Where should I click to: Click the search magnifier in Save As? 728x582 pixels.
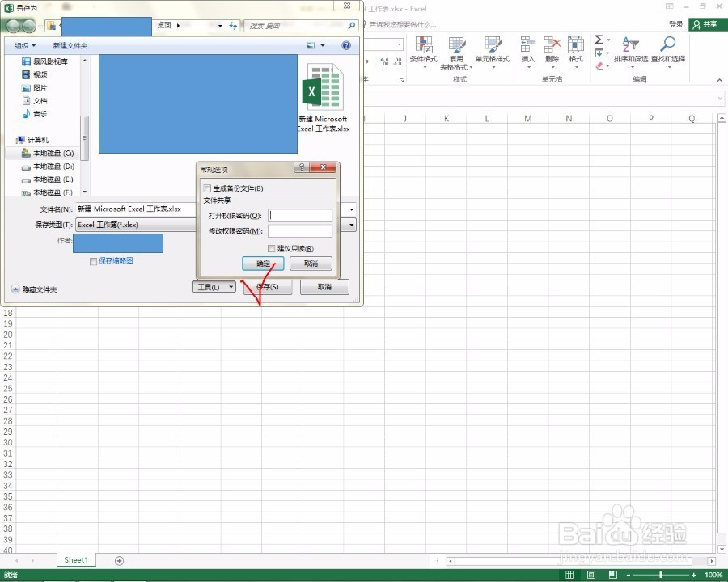click(352, 26)
